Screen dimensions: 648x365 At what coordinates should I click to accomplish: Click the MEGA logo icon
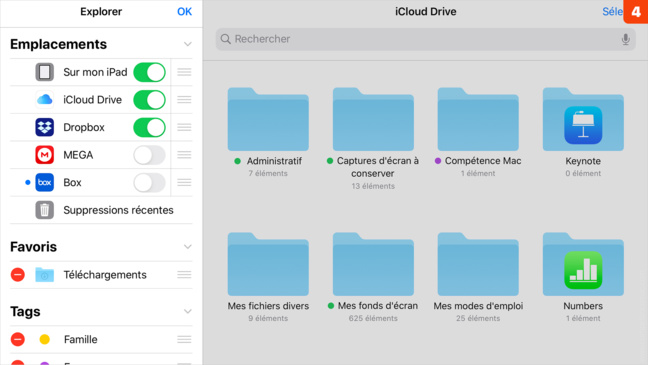click(x=44, y=155)
